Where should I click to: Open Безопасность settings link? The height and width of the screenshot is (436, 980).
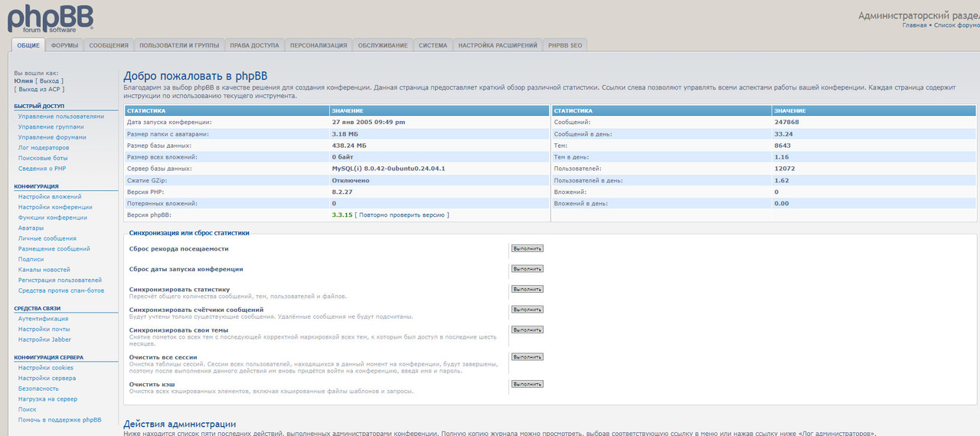click(x=38, y=388)
